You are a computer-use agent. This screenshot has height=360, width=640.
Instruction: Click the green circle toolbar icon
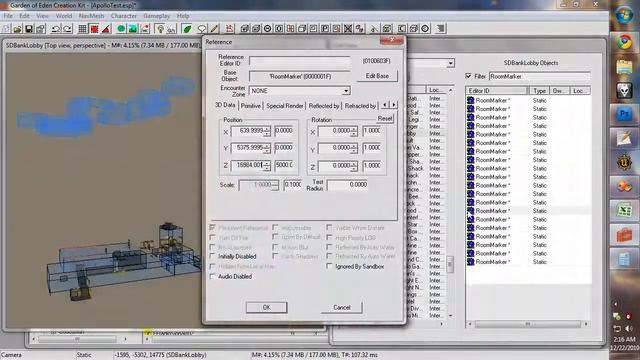click(121, 29)
